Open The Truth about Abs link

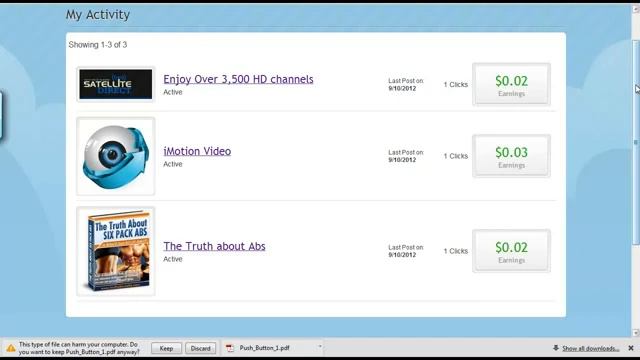pos(214,246)
